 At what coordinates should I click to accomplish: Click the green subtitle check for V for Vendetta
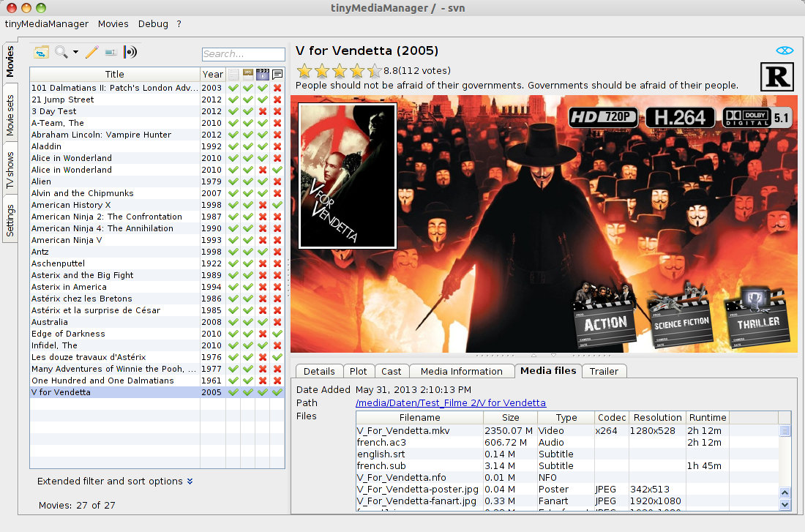point(277,392)
